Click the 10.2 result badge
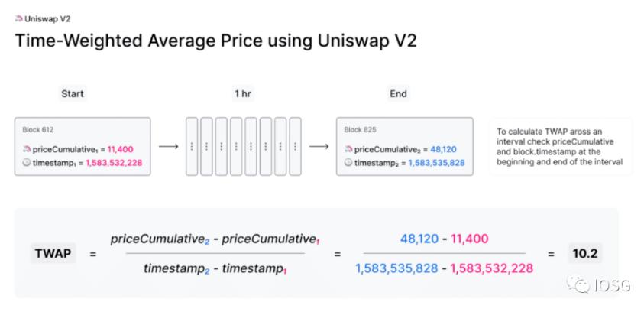 point(585,252)
